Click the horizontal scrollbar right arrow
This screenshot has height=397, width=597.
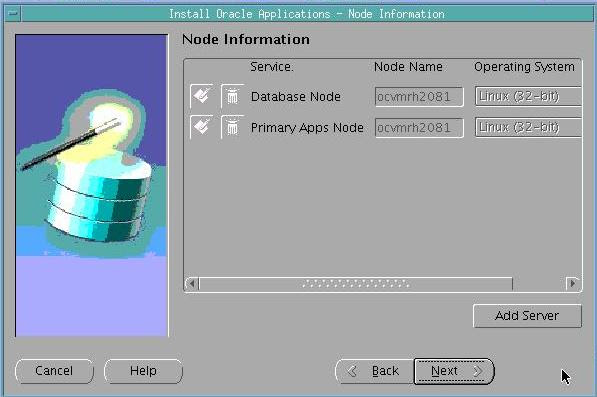(573, 284)
